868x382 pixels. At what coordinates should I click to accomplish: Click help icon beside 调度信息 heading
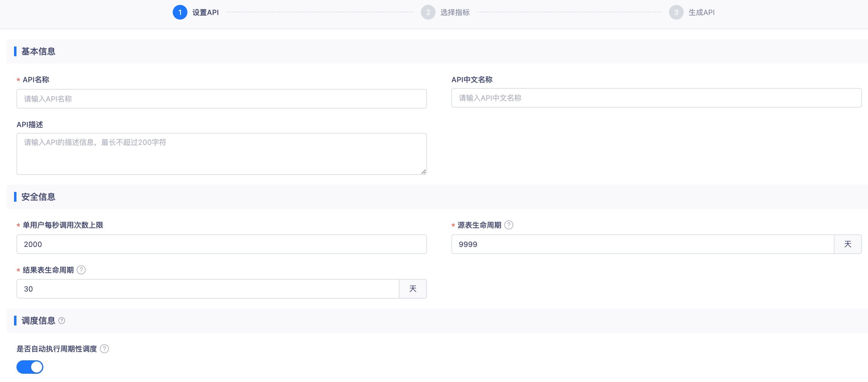click(x=62, y=321)
